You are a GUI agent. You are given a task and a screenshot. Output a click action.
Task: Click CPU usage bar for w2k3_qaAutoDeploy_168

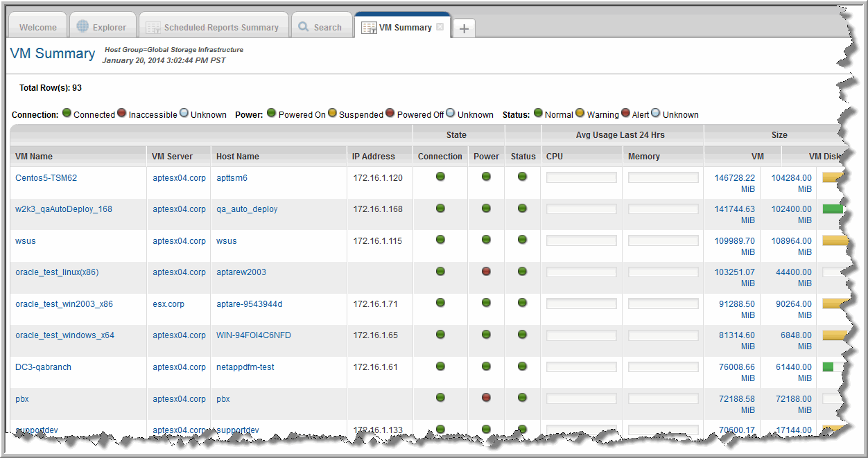pyautogui.click(x=581, y=209)
